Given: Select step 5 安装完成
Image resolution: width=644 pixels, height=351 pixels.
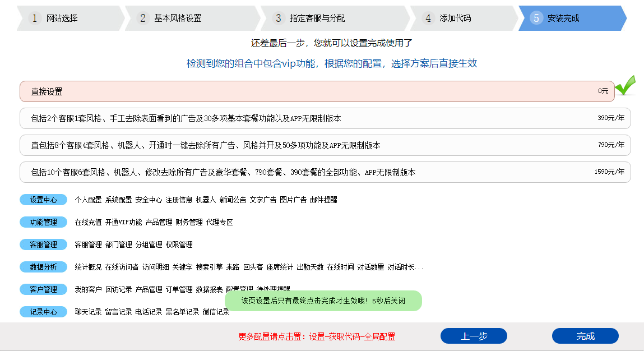Looking at the screenshot, I should tap(572, 18).
